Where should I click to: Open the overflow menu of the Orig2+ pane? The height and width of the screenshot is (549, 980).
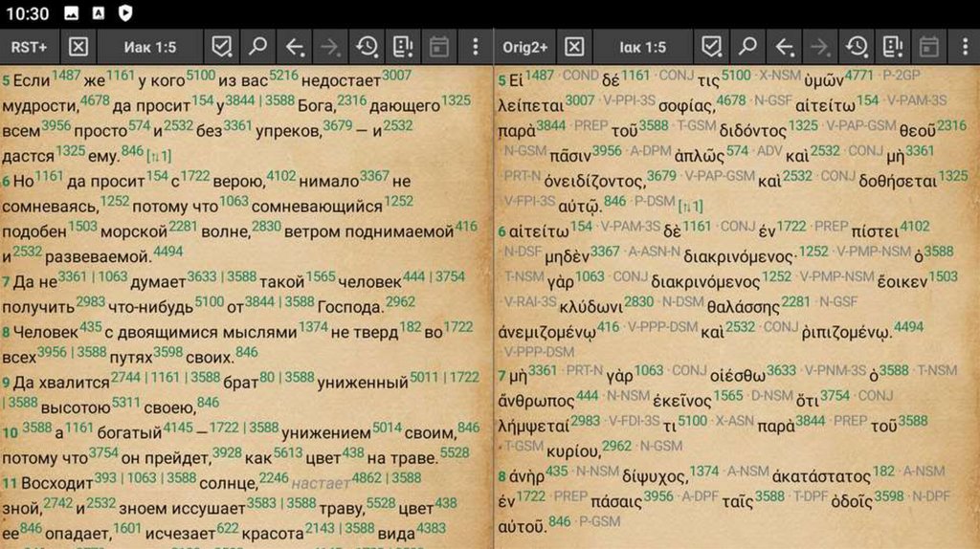pyautogui.click(x=965, y=46)
